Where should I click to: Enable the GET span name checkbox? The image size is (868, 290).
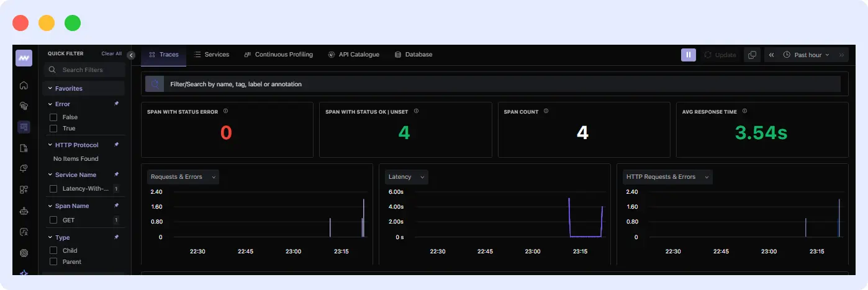(53, 220)
